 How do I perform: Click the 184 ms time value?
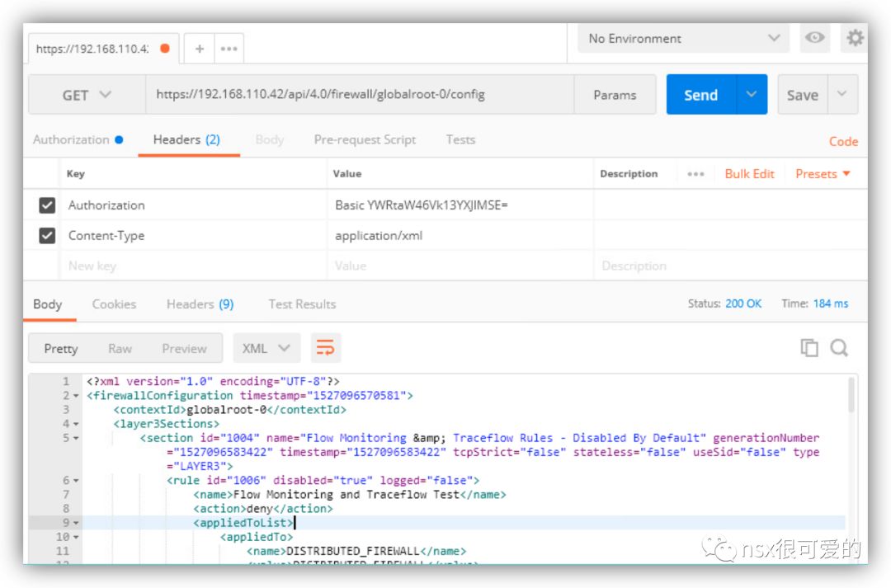pyautogui.click(x=831, y=303)
